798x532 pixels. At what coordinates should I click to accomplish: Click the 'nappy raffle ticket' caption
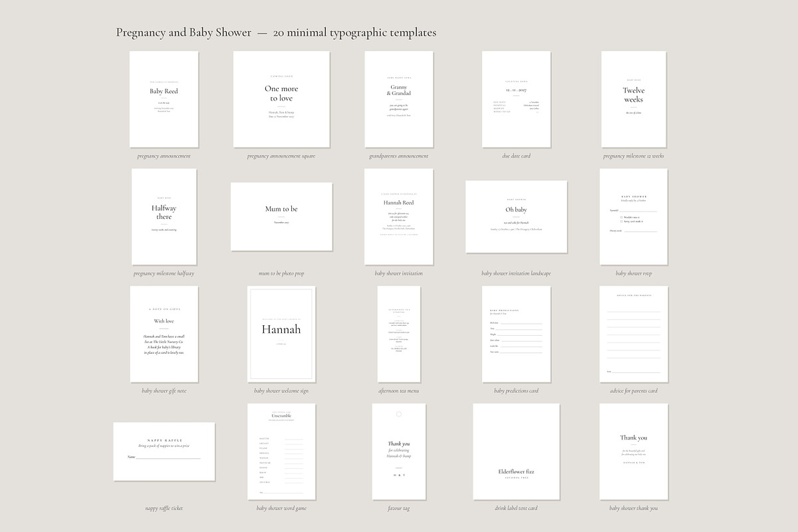pos(164,508)
